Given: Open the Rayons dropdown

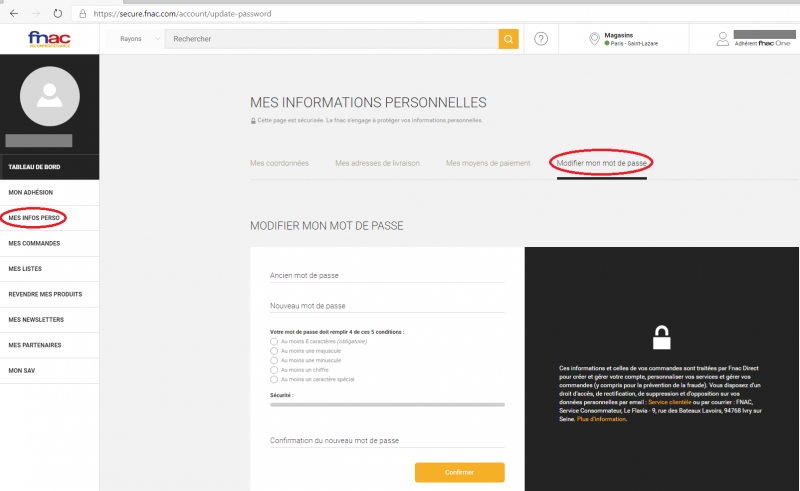Looking at the screenshot, I should (x=133, y=39).
